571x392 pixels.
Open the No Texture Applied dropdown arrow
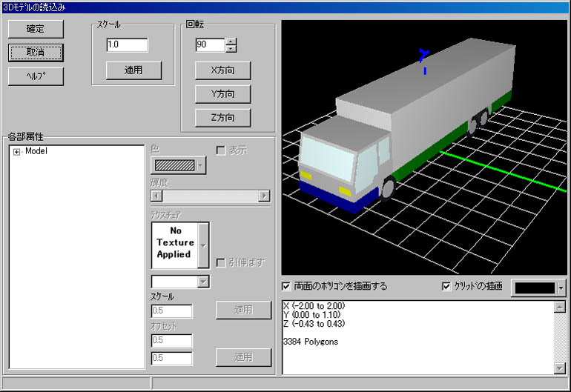coord(203,246)
